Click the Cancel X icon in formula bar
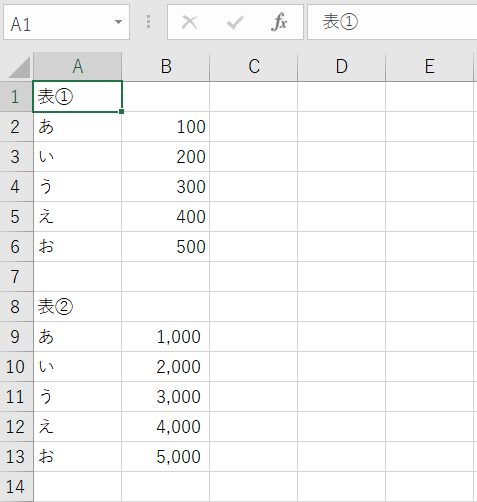The height and width of the screenshot is (502, 477). (189, 22)
